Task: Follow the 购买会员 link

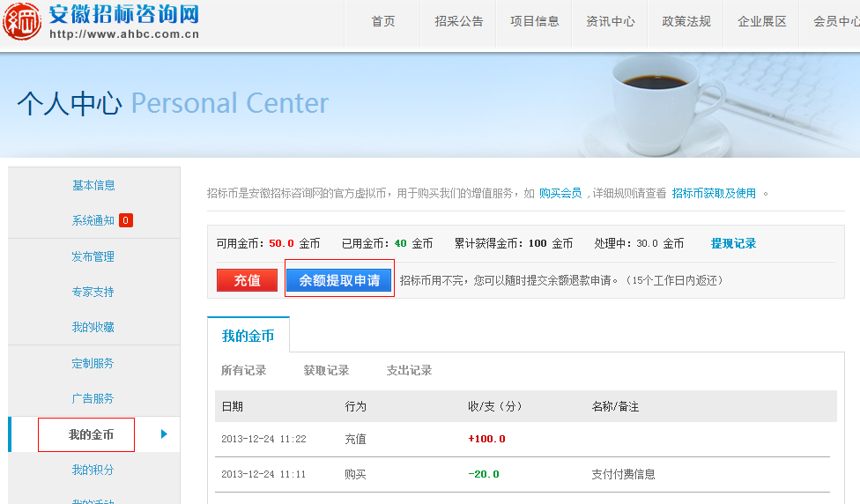Action: (560, 193)
